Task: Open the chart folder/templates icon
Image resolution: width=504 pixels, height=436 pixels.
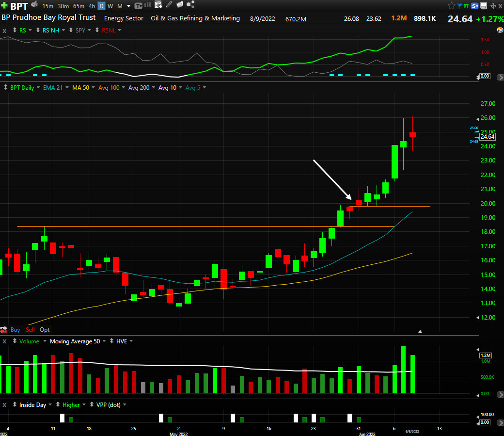Action: click(180, 4)
